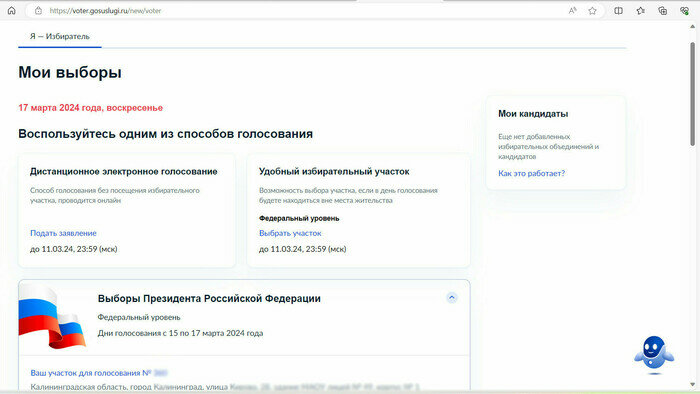Image resolution: width=700 pixels, height=394 pixels.
Task: Click Еще нет добавленных избирательных объединений text
Action: (x=549, y=146)
